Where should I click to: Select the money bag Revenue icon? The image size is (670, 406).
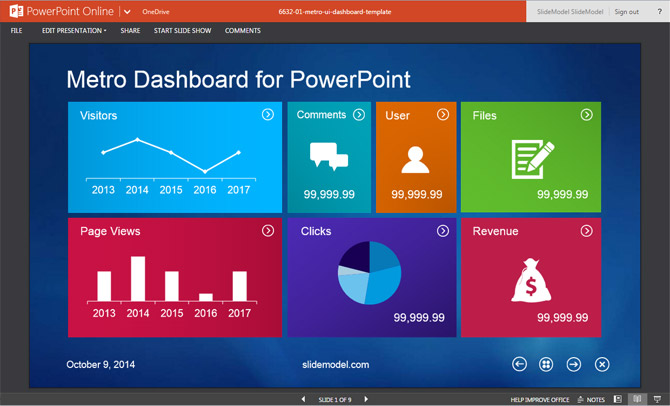[531, 280]
